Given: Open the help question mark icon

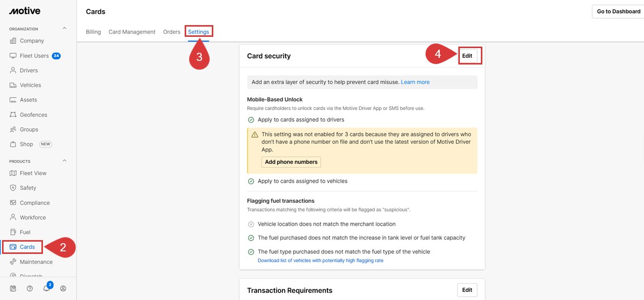Looking at the screenshot, I should (30, 288).
